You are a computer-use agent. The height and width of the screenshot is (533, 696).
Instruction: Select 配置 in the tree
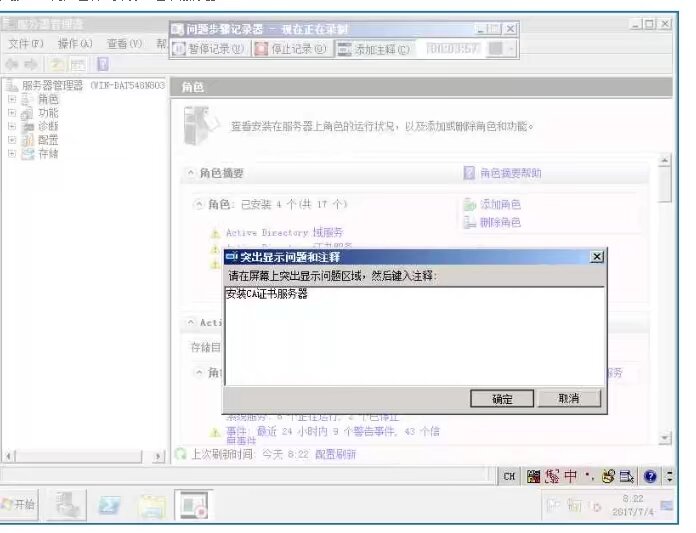(x=48, y=140)
